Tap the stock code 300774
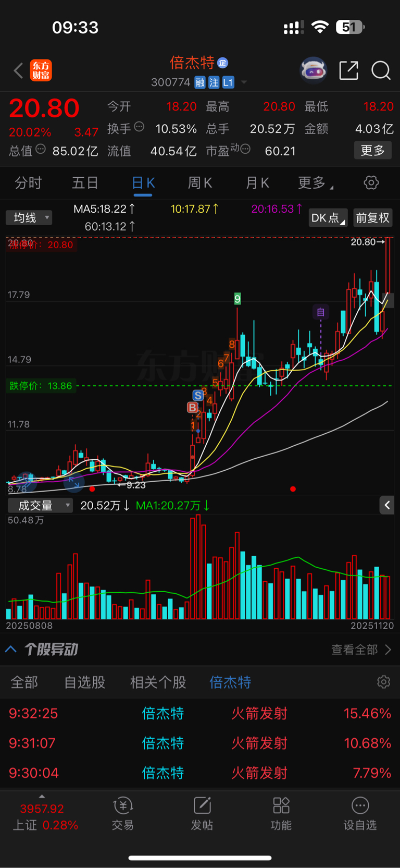This screenshot has width=400, height=868. [x=170, y=82]
